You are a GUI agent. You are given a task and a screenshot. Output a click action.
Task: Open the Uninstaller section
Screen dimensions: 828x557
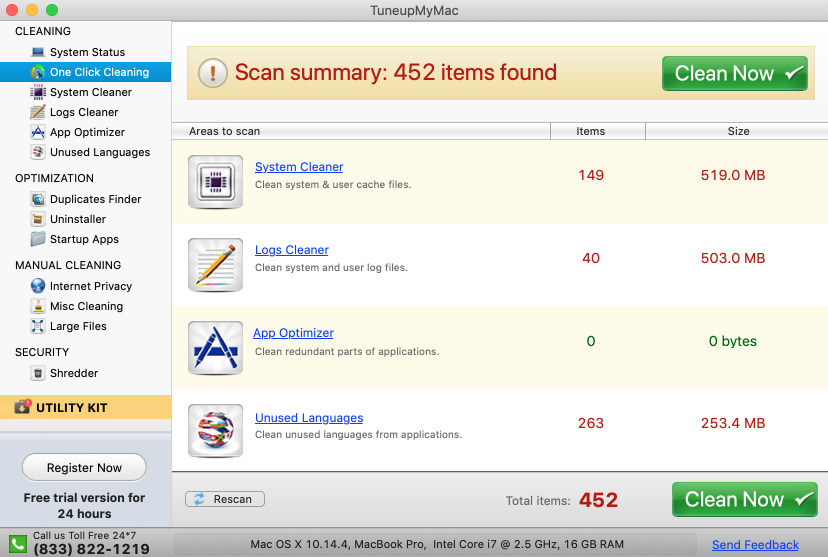click(x=86, y=219)
